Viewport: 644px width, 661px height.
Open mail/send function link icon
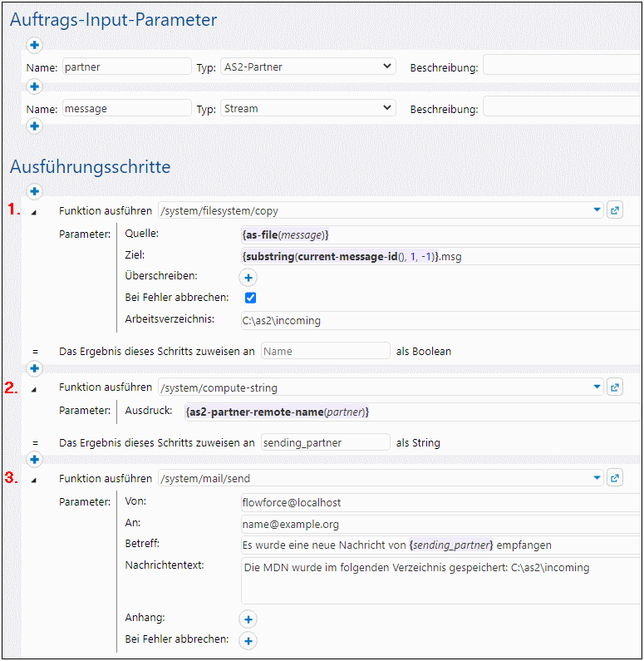(615, 478)
